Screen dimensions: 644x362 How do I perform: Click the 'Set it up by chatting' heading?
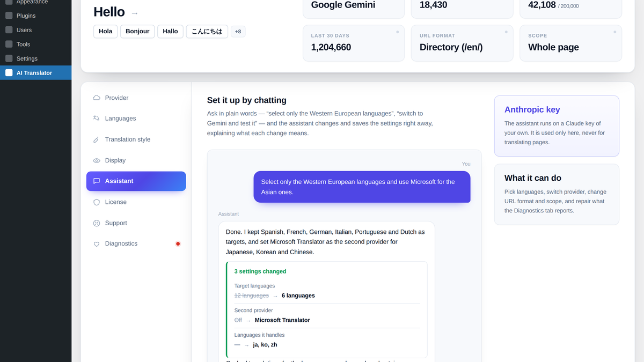[x=247, y=100]
